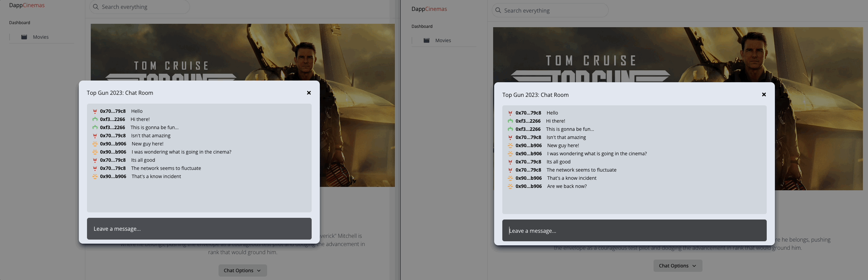Click avatar beside "Hi there!" in left window chat
The width and height of the screenshot is (868, 280).
click(95, 119)
